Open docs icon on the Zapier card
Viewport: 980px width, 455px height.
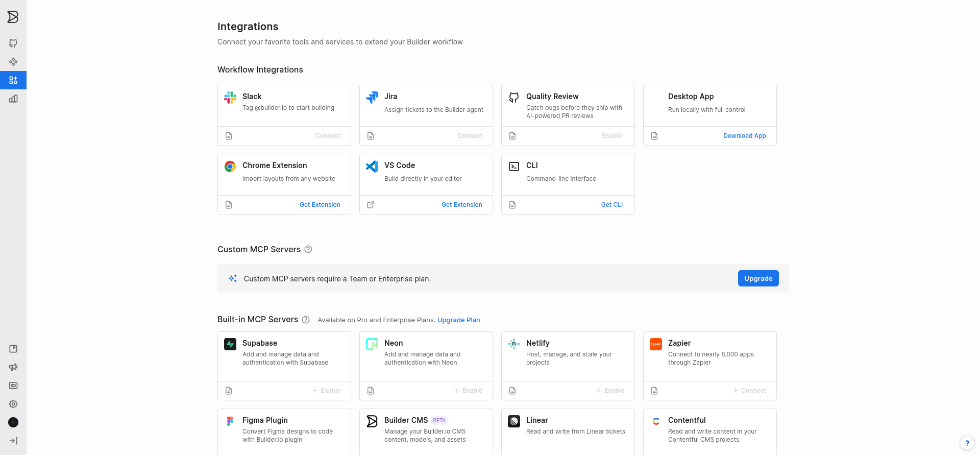(654, 391)
